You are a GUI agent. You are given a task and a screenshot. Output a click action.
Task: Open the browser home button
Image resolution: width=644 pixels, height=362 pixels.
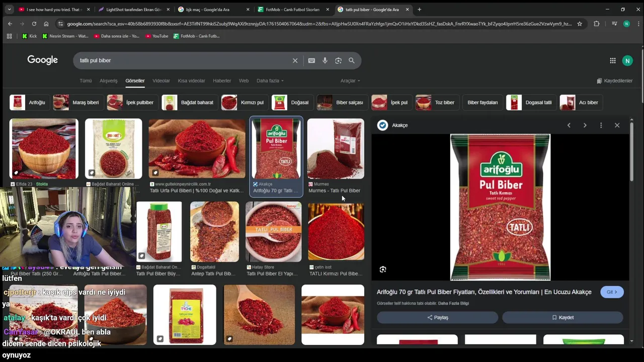[x=46, y=24]
